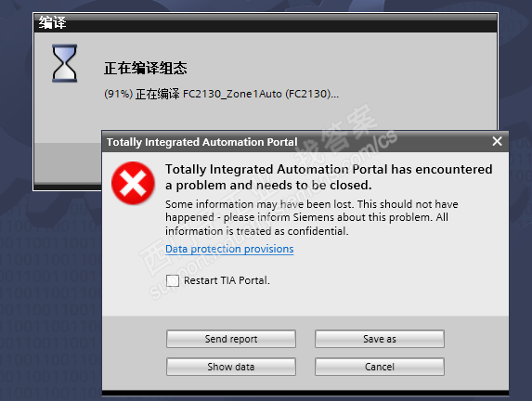Open crash details with Show data
The height and width of the screenshot is (401, 532).
(231, 367)
